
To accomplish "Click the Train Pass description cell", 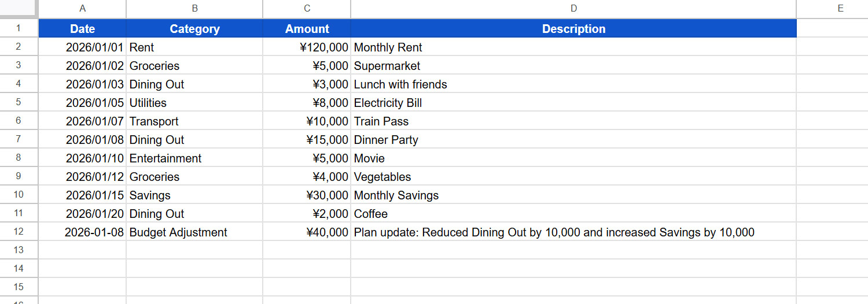I will (x=573, y=121).
